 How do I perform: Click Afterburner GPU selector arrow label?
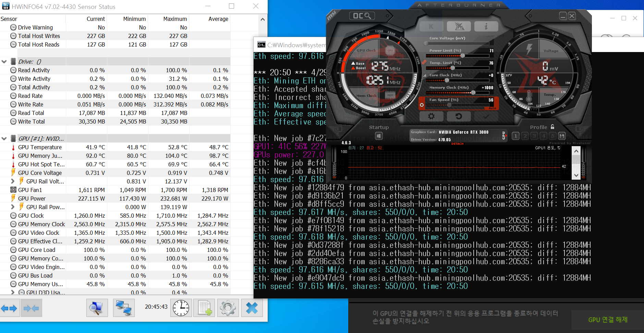pos(503,135)
